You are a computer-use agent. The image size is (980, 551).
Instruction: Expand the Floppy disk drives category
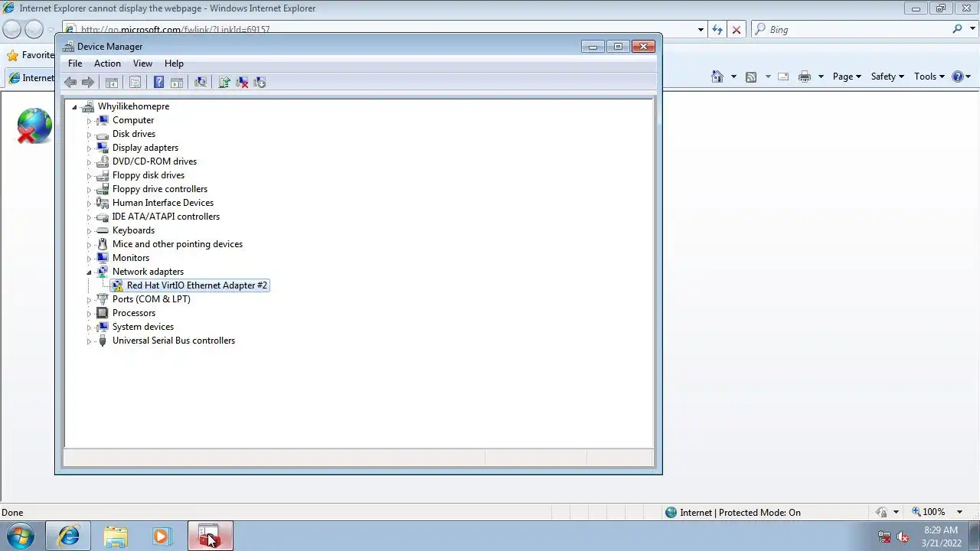pos(89,176)
